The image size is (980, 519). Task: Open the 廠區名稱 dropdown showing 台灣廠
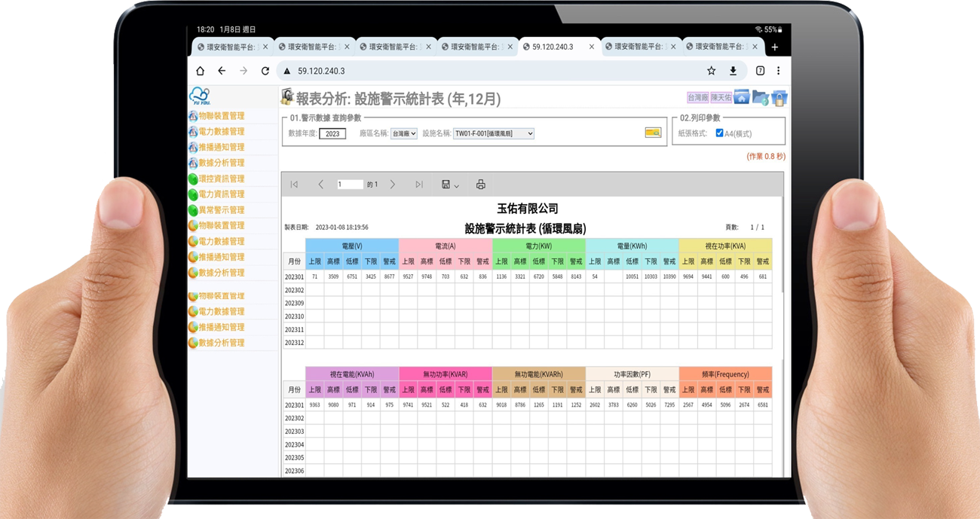tap(404, 133)
